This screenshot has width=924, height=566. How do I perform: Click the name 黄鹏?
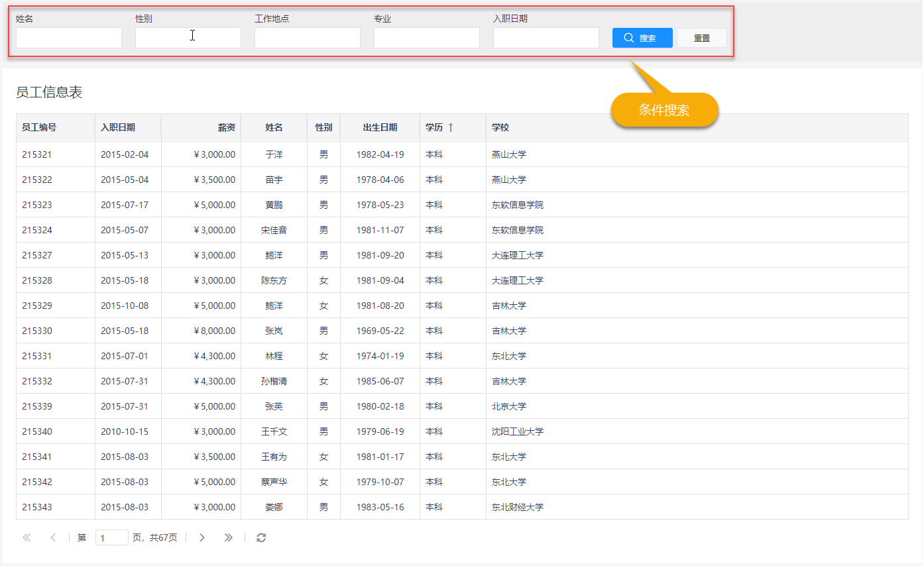click(x=274, y=205)
